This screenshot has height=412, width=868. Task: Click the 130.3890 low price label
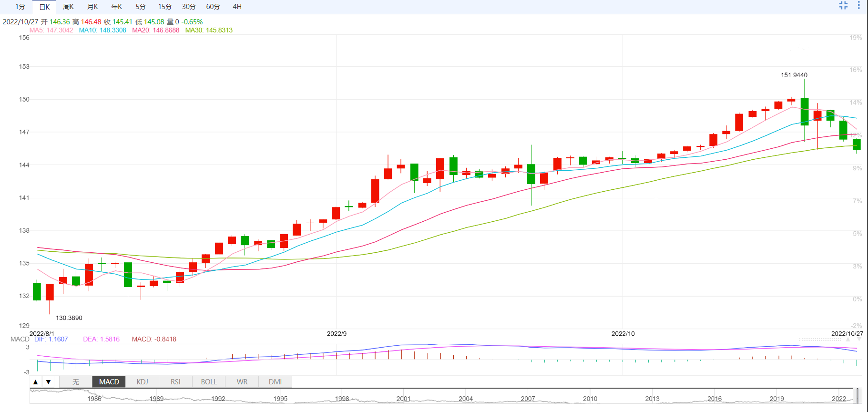tap(69, 318)
